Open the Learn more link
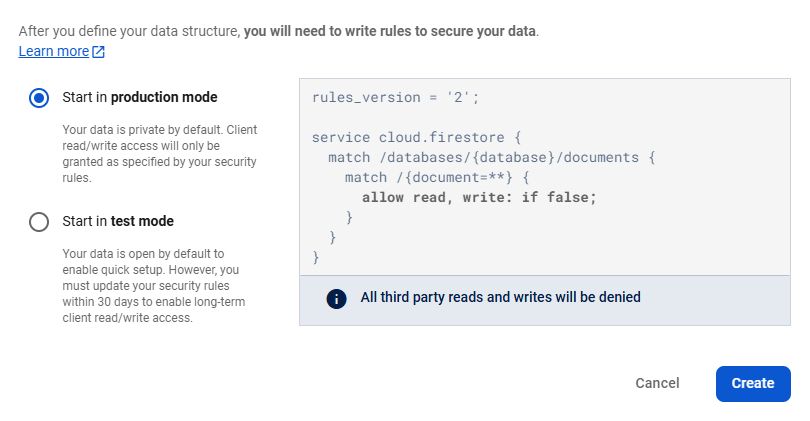 [53, 51]
